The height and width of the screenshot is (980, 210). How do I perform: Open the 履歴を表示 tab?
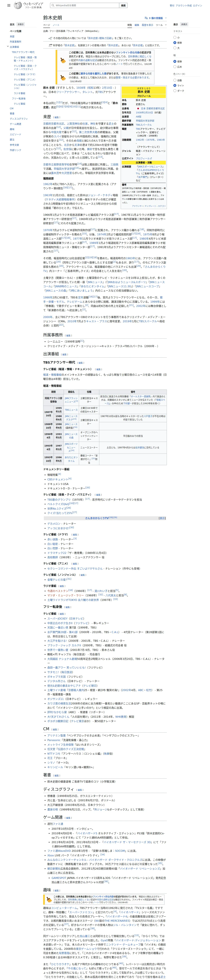[x=148, y=25]
